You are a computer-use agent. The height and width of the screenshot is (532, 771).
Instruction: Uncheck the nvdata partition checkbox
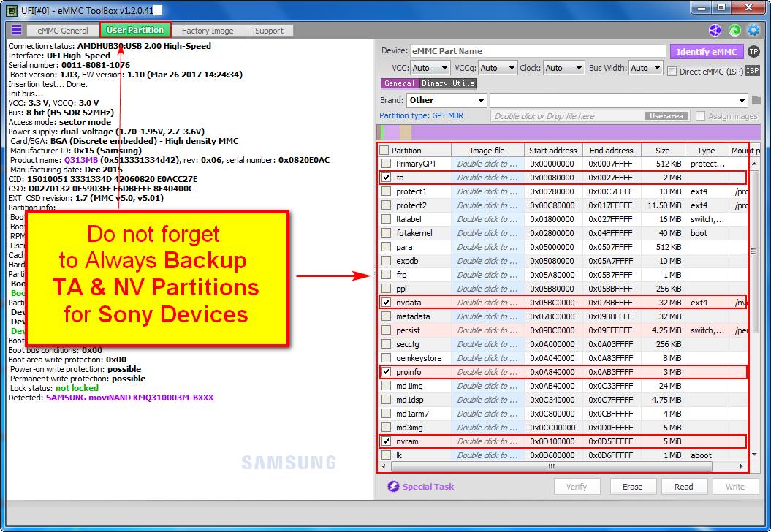pyautogui.click(x=387, y=303)
